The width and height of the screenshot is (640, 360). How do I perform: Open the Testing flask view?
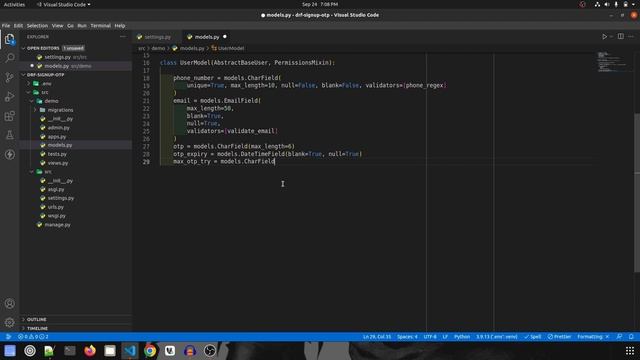[x=9, y=135]
